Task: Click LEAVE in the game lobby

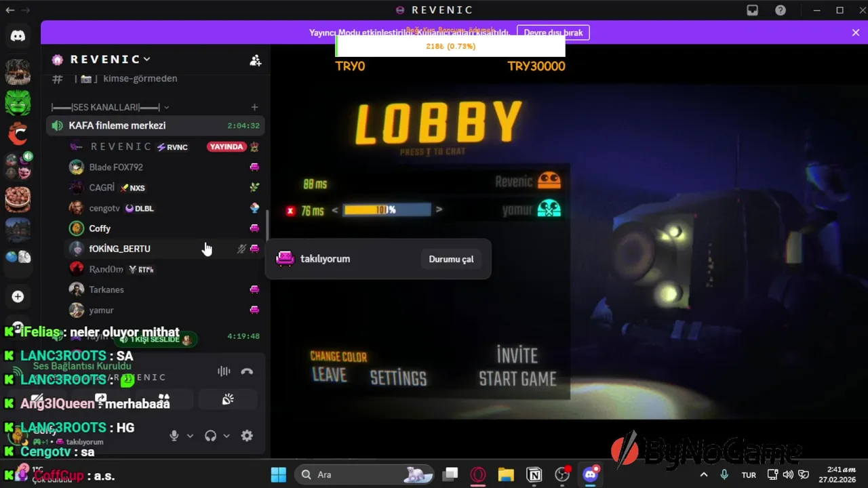Action: [329, 375]
